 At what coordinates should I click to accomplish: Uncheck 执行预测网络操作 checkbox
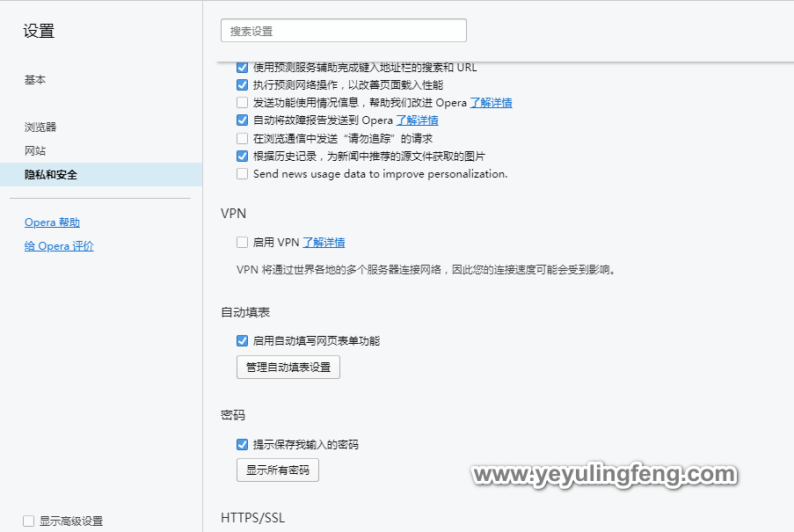[242, 85]
